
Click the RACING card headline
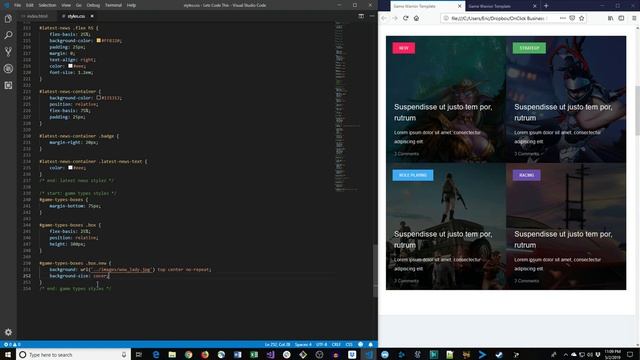(x=563, y=240)
